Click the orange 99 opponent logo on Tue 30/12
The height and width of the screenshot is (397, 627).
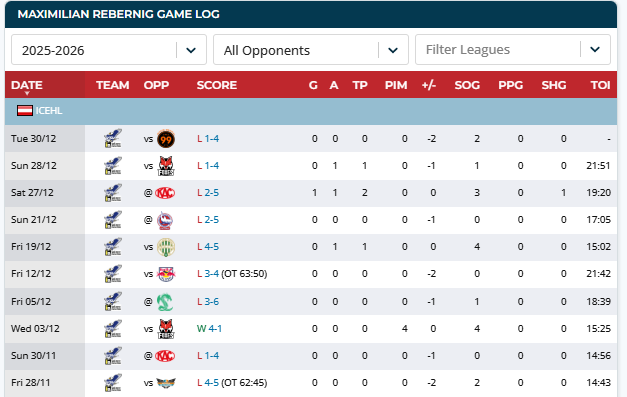(166, 139)
